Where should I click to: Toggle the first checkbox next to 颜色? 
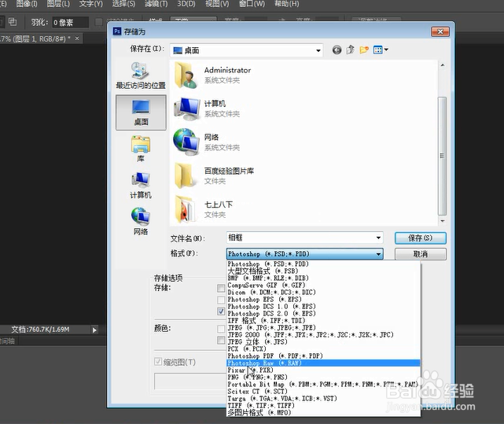coord(221,329)
